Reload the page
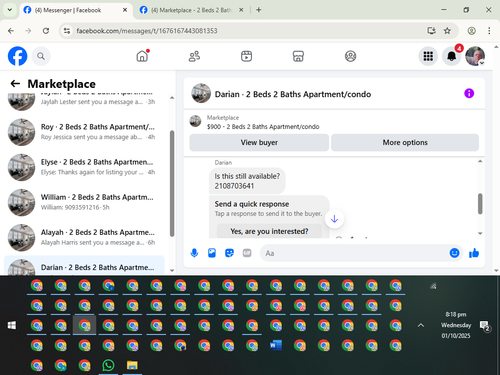 (46, 31)
